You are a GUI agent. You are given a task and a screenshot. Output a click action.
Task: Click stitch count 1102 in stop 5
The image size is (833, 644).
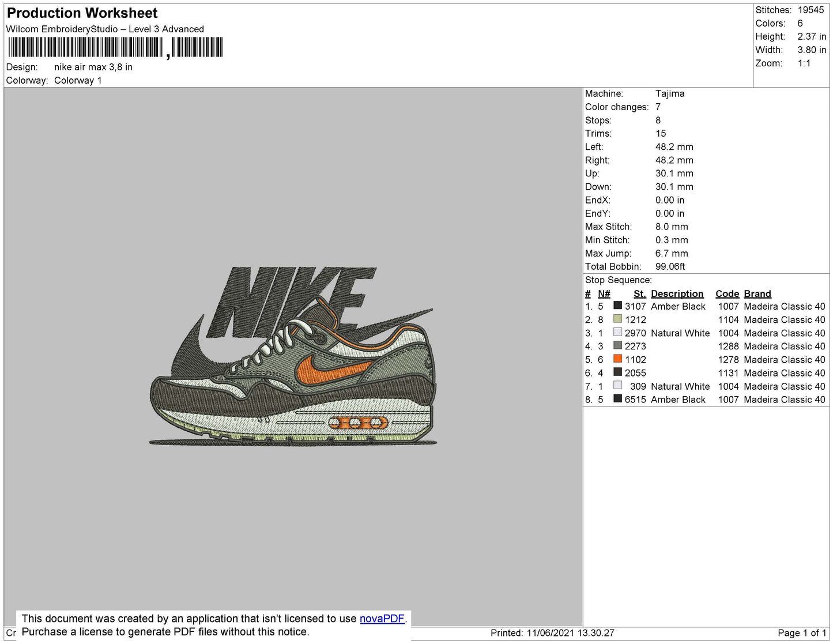point(635,359)
